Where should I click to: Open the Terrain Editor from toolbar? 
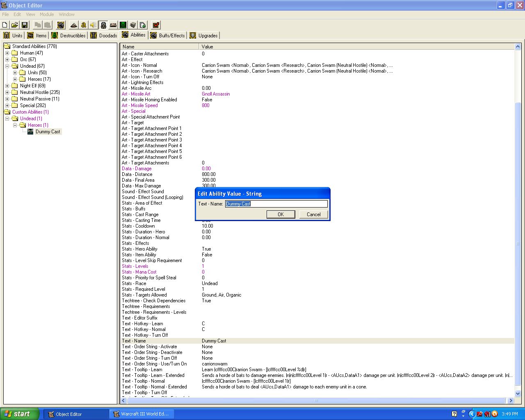pyautogui.click(x=74, y=25)
